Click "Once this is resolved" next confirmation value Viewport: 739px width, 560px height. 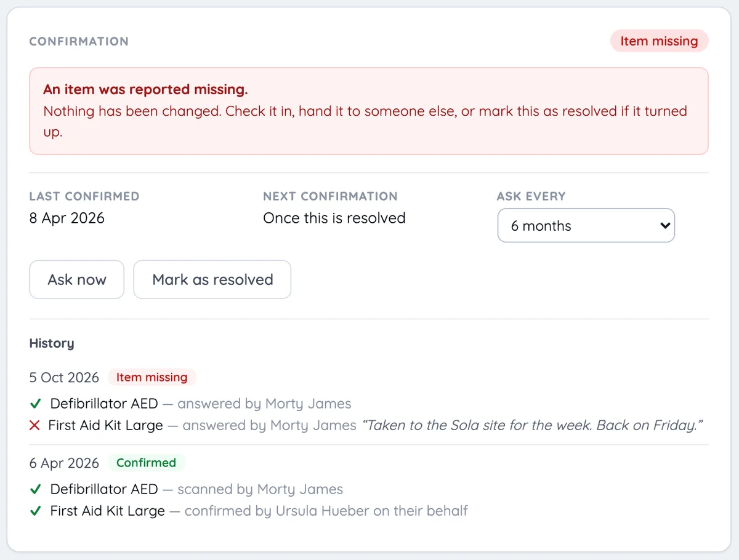[x=334, y=218]
